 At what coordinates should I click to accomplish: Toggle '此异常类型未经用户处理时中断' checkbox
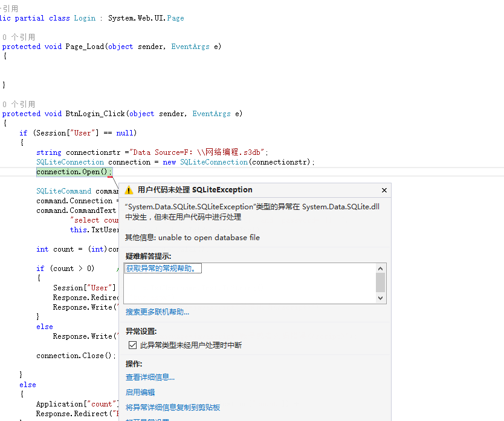(x=132, y=345)
